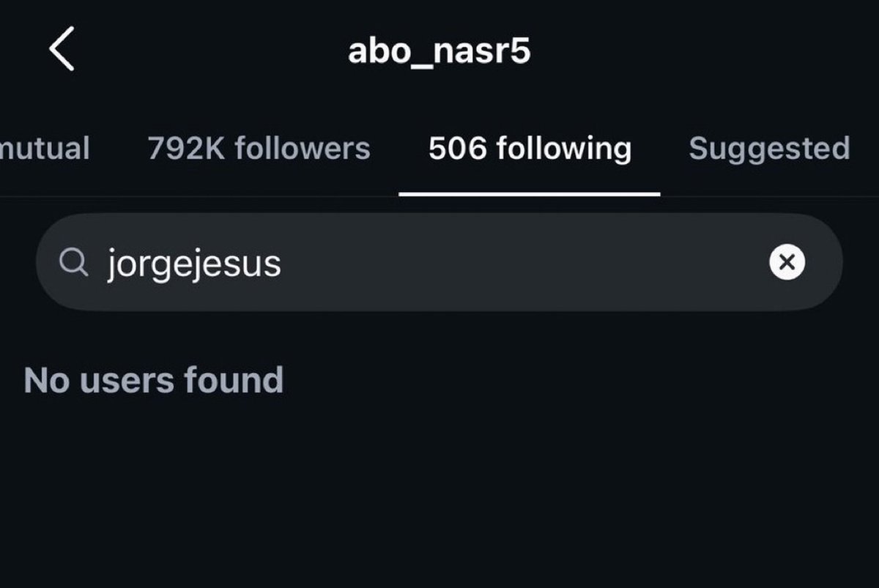
Task: Tap the white underline beneath 506 following
Action: tap(530, 194)
